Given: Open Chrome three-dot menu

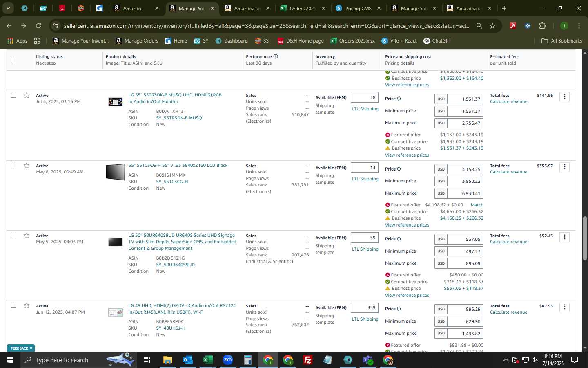Looking at the screenshot, I should 579,26.
